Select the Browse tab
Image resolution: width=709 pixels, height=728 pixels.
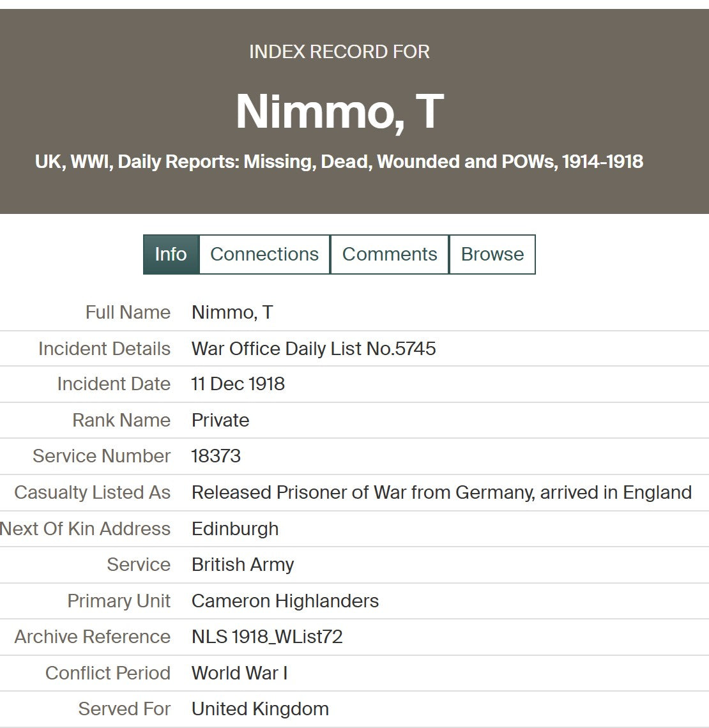click(x=492, y=254)
